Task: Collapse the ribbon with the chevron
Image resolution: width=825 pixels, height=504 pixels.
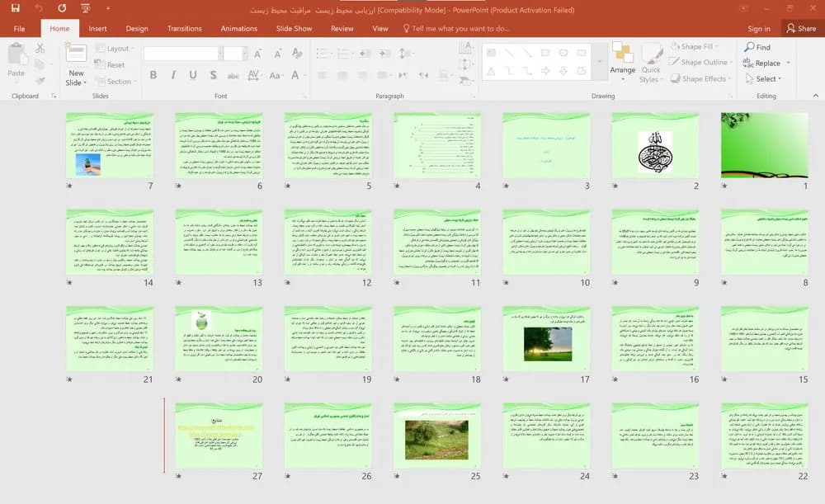Action: pyautogui.click(x=816, y=96)
